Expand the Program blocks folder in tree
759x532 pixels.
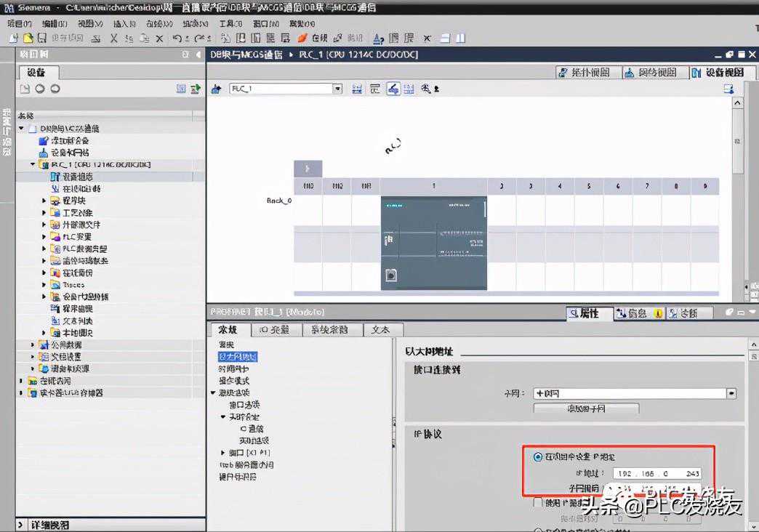(x=44, y=201)
